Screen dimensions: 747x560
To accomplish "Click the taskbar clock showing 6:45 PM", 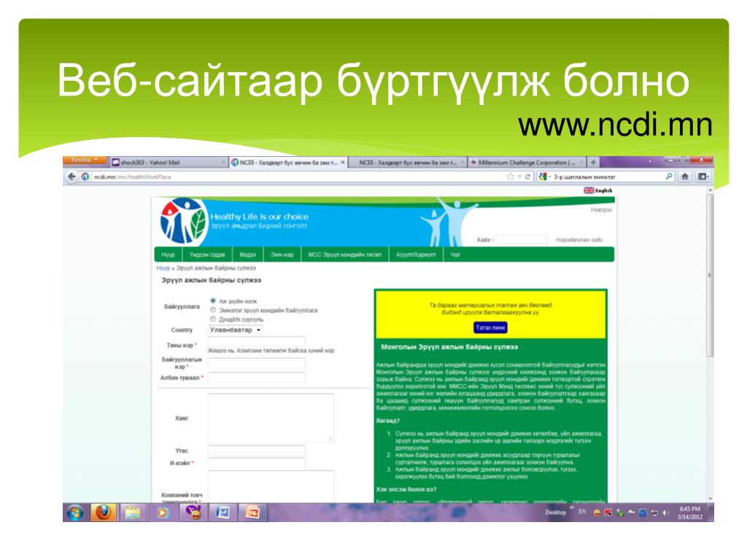I will [x=690, y=513].
